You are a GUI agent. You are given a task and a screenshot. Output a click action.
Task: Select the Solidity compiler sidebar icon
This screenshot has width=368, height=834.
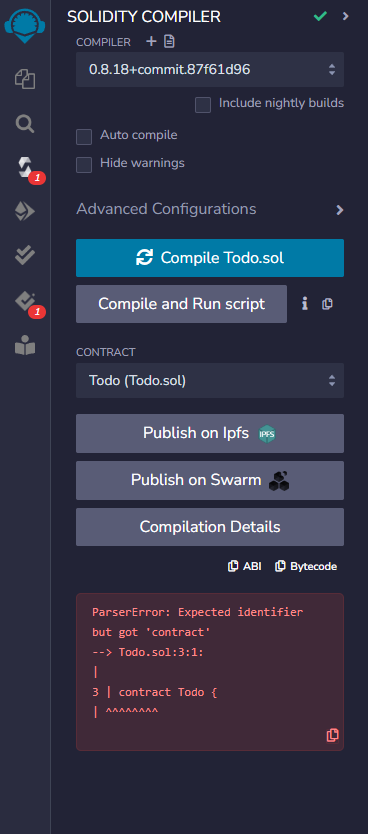(x=25, y=168)
